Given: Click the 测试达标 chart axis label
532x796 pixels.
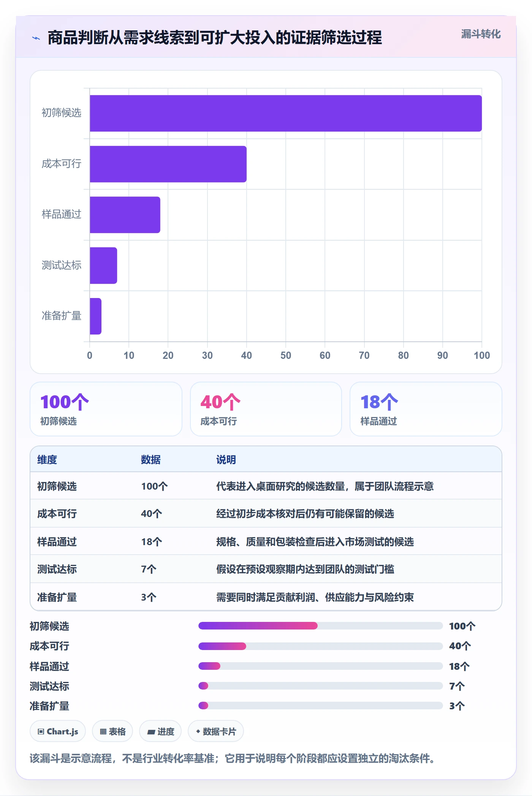Looking at the screenshot, I should tap(62, 265).
